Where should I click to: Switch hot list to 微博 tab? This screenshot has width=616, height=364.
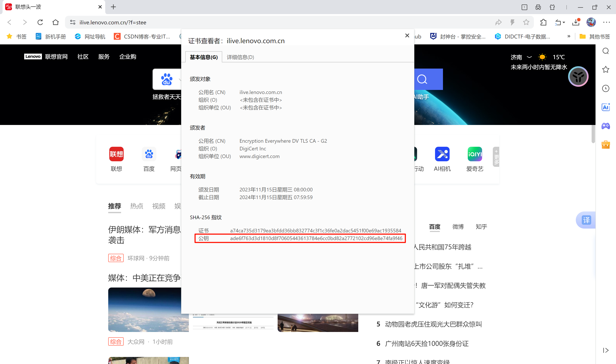pyautogui.click(x=458, y=227)
